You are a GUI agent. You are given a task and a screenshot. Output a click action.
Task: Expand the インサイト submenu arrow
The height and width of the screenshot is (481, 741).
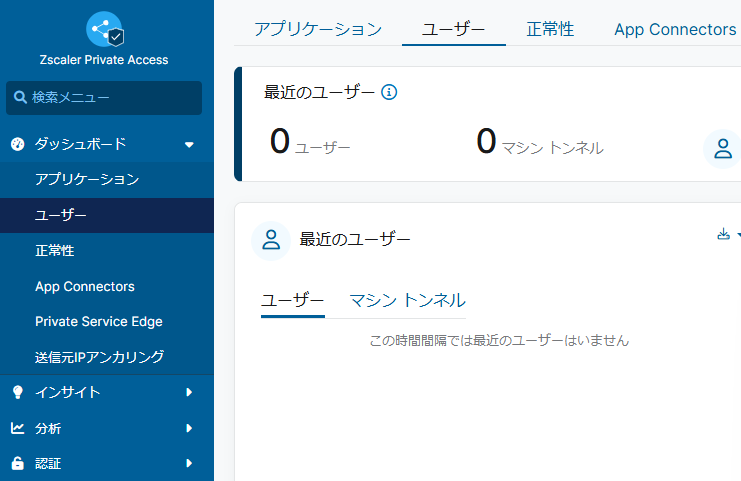(189, 392)
